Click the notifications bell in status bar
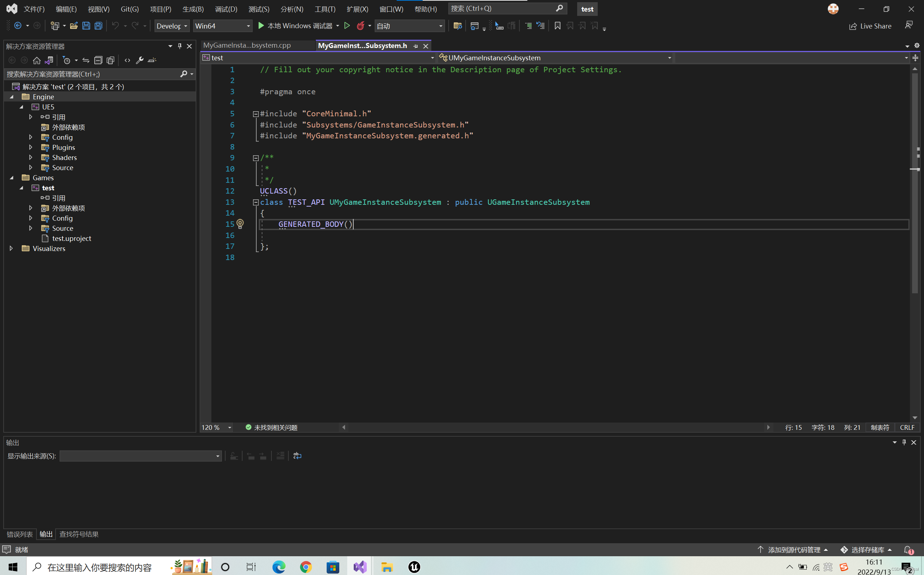The image size is (924, 575). pos(908,549)
